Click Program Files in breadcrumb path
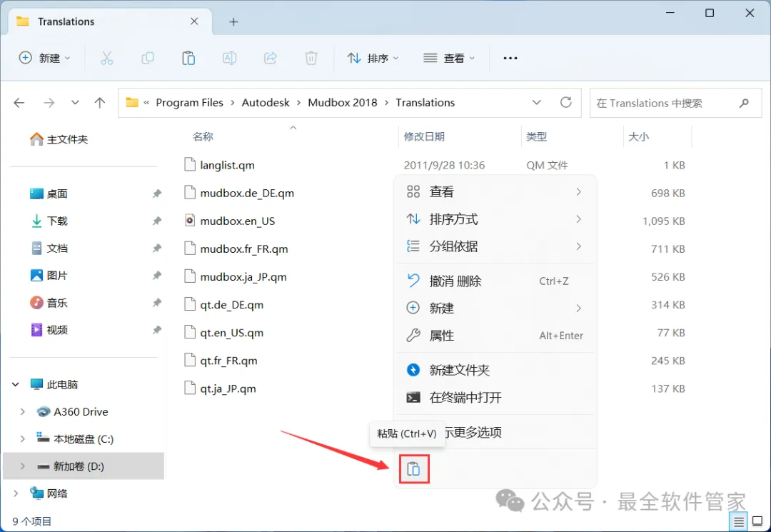Image resolution: width=771 pixels, height=532 pixels. point(189,103)
